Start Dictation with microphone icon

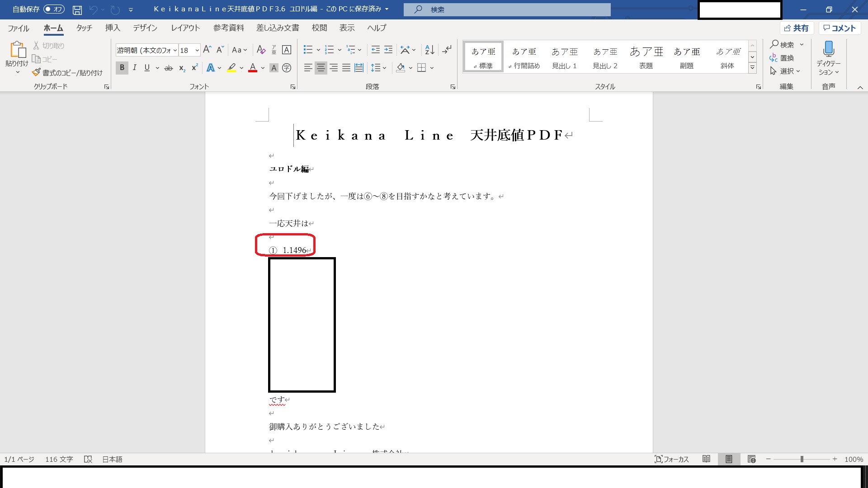click(x=828, y=49)
